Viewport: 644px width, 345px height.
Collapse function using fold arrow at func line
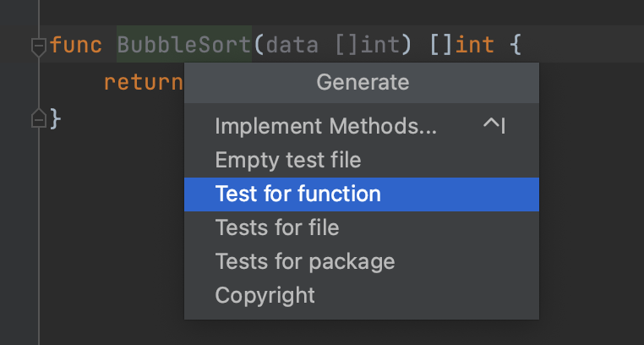click(x=38, y=46)
